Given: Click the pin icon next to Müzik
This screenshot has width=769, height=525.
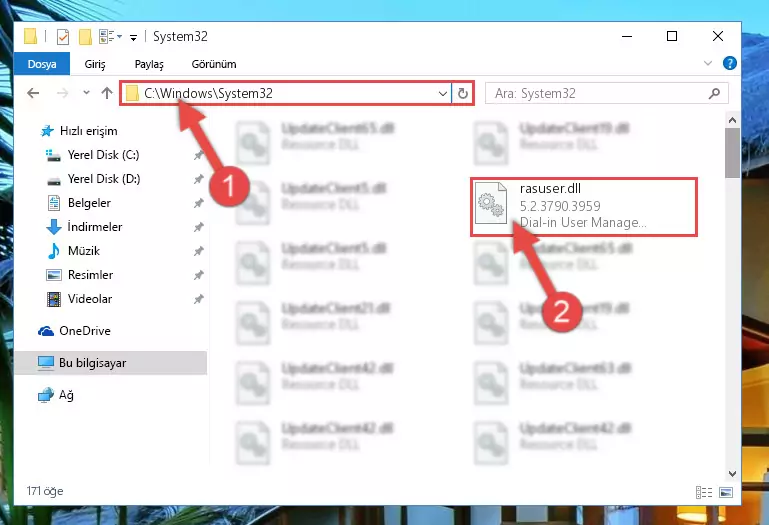Looking at the screenshot, I should 199,251.
